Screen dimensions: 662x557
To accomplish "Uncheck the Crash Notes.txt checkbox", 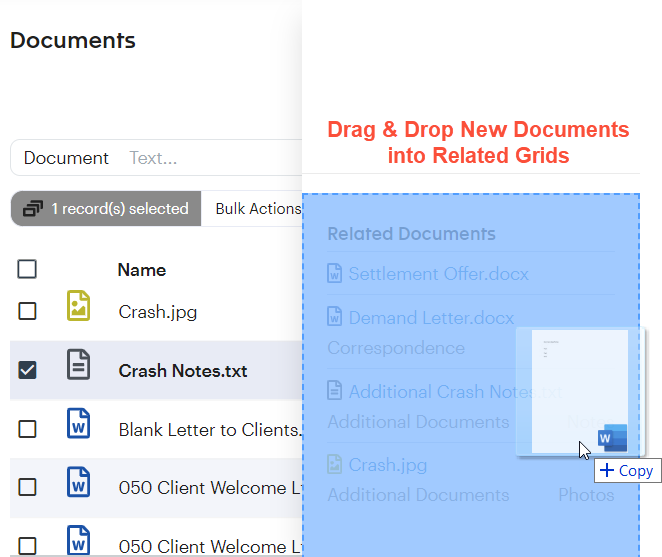I will (27, 370).
